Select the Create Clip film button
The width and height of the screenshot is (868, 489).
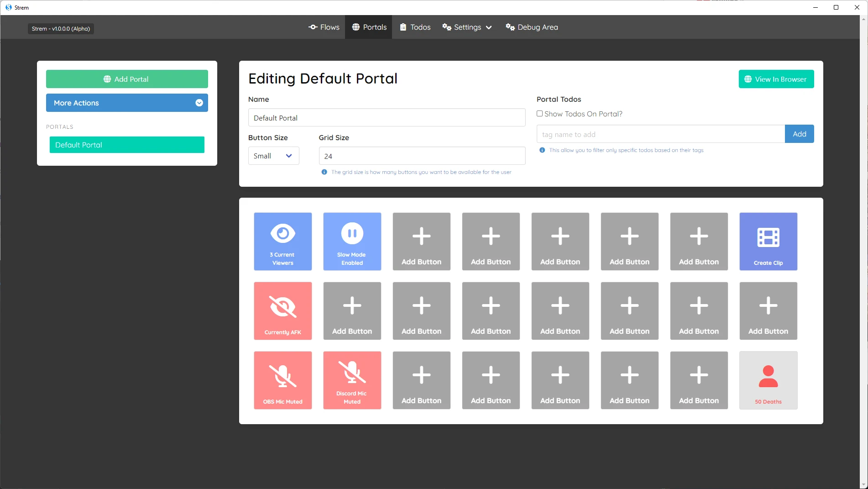point(768,242)
